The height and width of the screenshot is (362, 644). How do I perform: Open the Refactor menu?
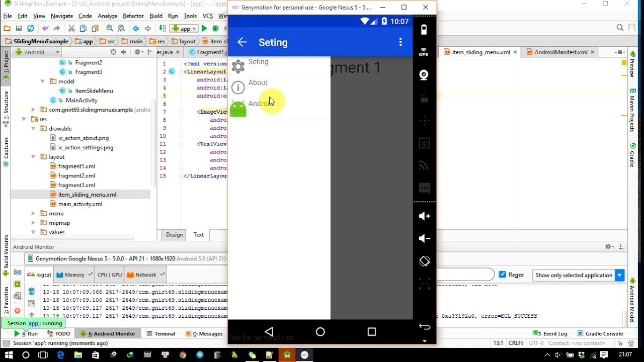(133, 16)
